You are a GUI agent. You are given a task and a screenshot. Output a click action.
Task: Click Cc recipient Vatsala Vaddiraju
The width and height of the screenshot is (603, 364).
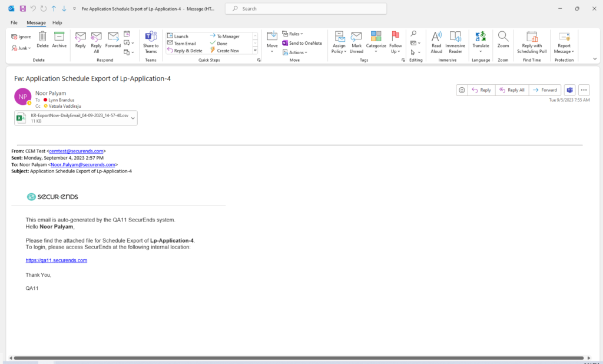pyautogui.click(x=65, y=106)
